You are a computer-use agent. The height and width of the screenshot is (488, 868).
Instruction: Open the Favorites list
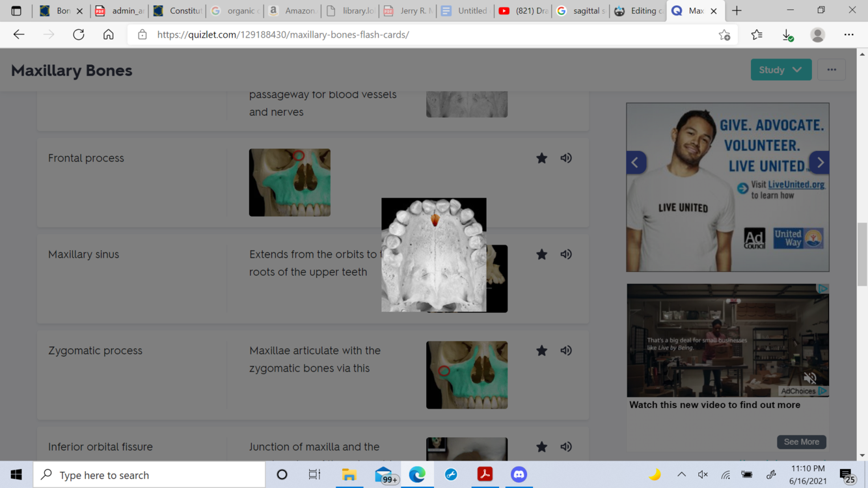point(756,34)
